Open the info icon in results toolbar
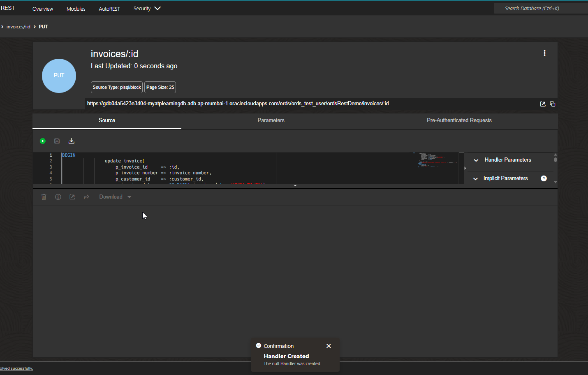 pyautogui.click(x=58, y=197)
